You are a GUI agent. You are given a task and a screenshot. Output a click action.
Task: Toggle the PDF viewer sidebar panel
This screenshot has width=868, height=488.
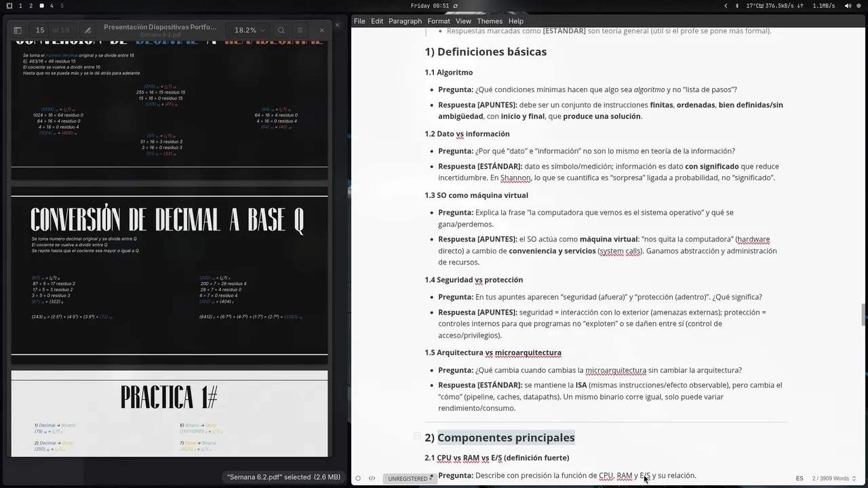(18, 30)
